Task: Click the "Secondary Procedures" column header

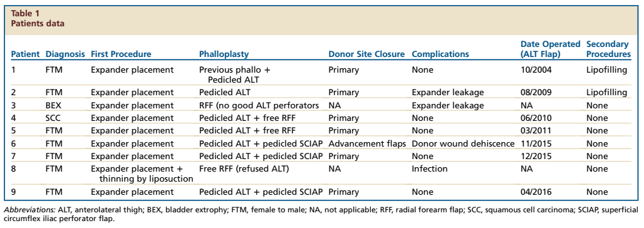Action: [608, 49]
